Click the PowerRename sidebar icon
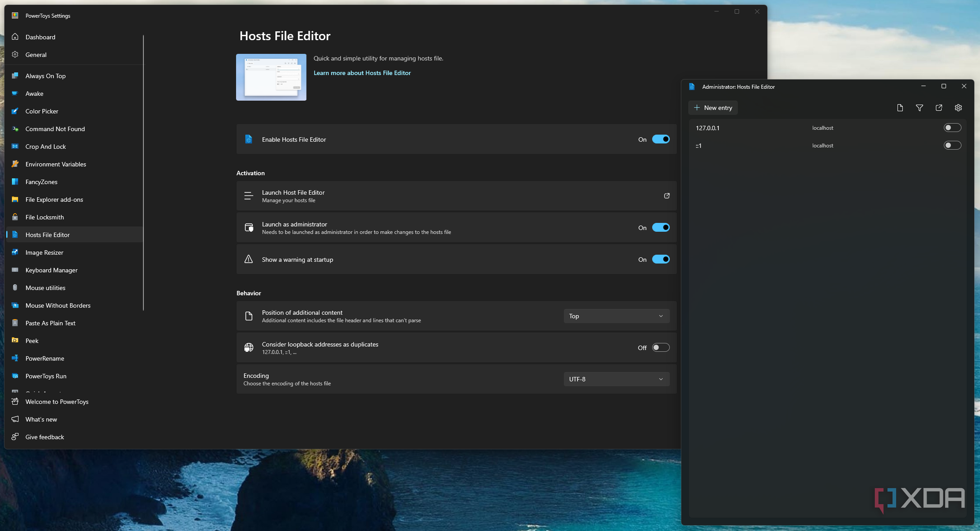Viewport: 980px width, 531px height. click(15, 358)
